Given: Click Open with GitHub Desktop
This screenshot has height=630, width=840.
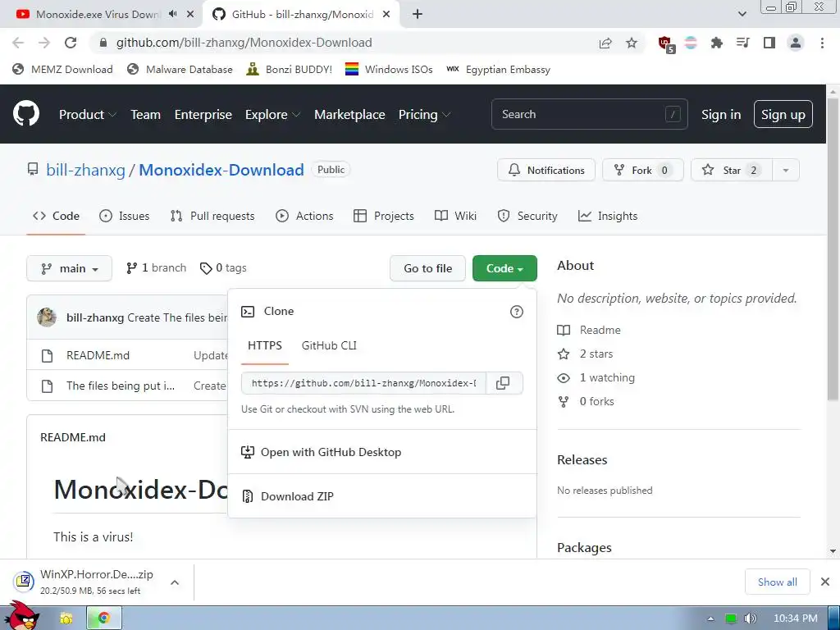Looking at the screenshot, I should coord(382,452).
